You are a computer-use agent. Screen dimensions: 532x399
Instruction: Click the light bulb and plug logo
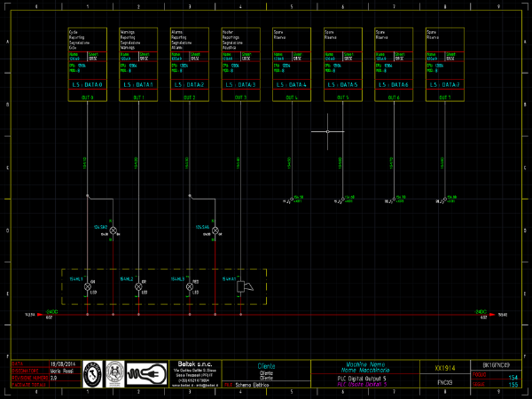click(x=146, y=374)
